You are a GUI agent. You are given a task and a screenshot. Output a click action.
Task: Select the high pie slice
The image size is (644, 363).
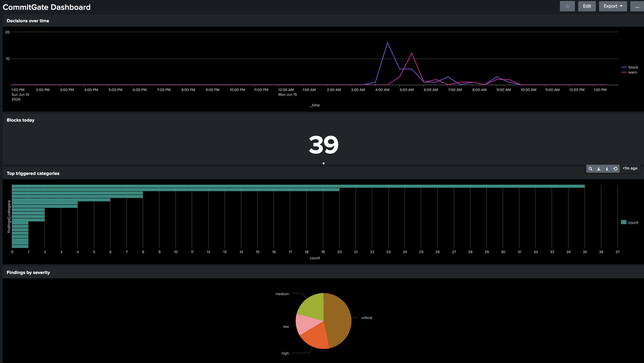point(316,335)
